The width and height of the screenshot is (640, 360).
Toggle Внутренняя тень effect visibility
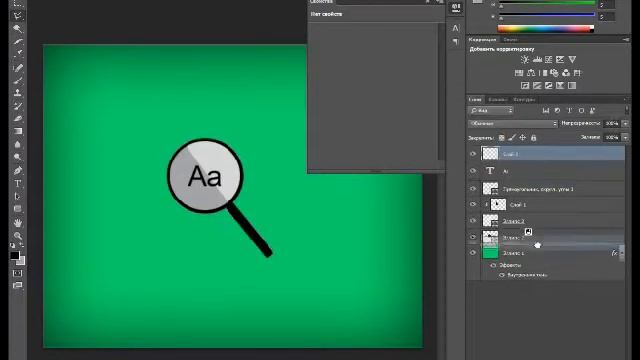(x=502, y=275)
